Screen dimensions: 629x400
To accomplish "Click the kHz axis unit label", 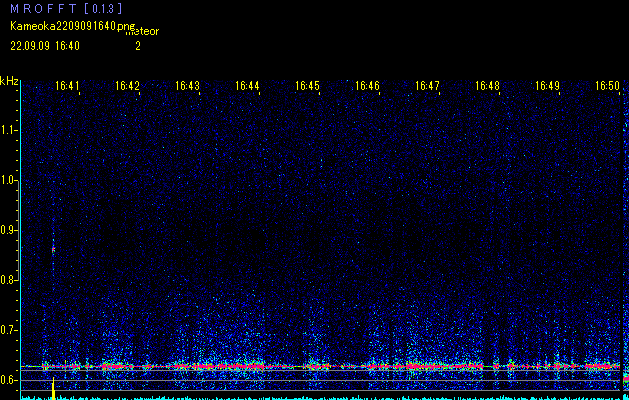I will tap(9, 81).
